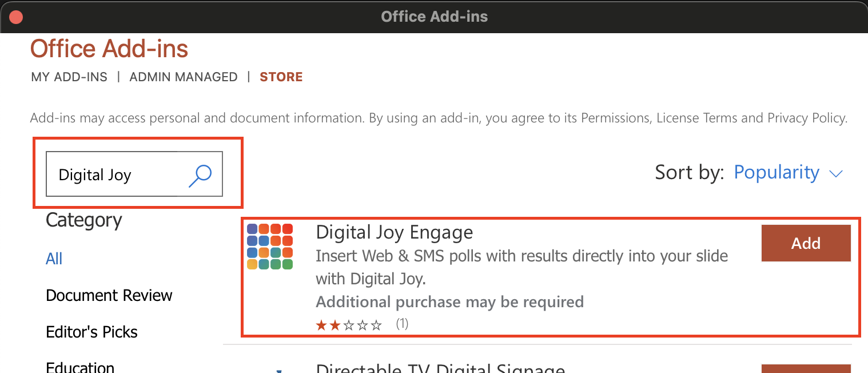Click the review count (1) next to stars
The image size is (868, 373).
click(402, 324)
